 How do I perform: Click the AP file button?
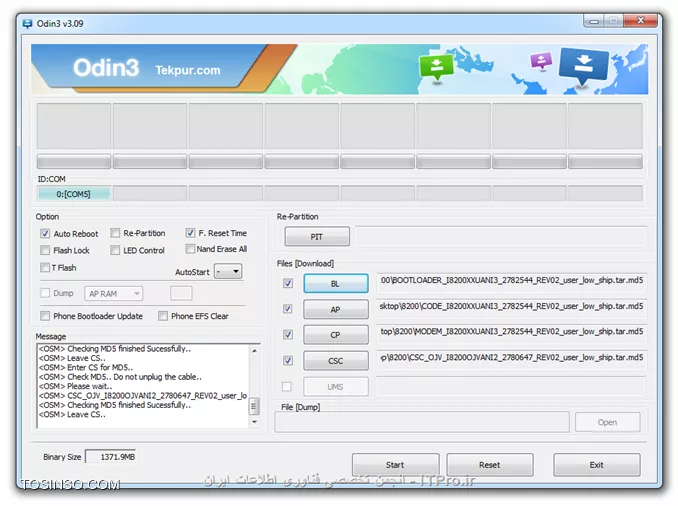click(x=336, y=310)
